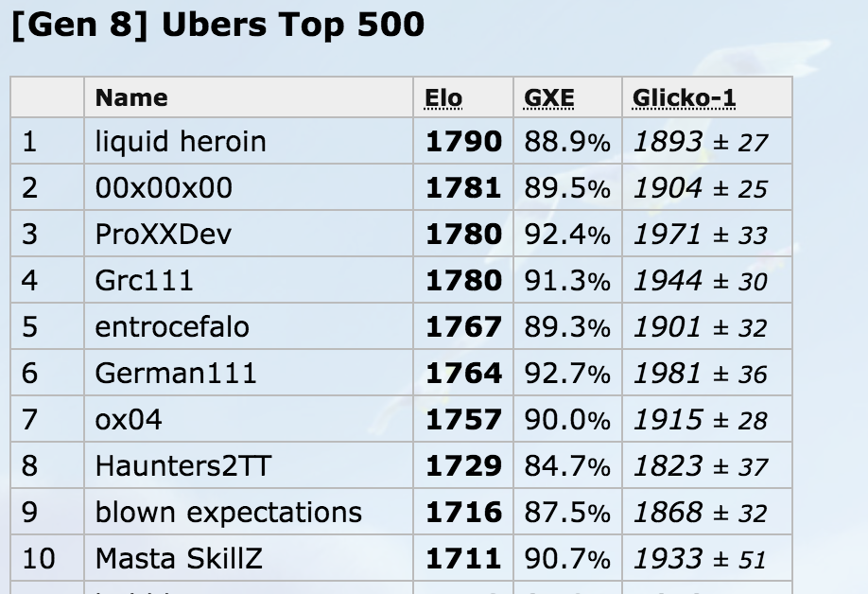Select ox04 in the ladder
Image resolution: width=868 pixels, height=594 pixels.
tap(129, 420)
